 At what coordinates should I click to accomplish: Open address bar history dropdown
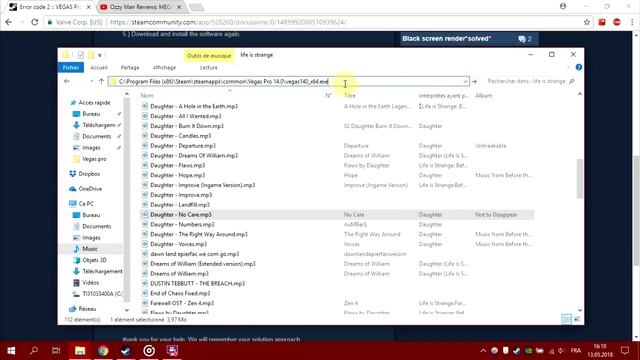[x=465, y=82]
